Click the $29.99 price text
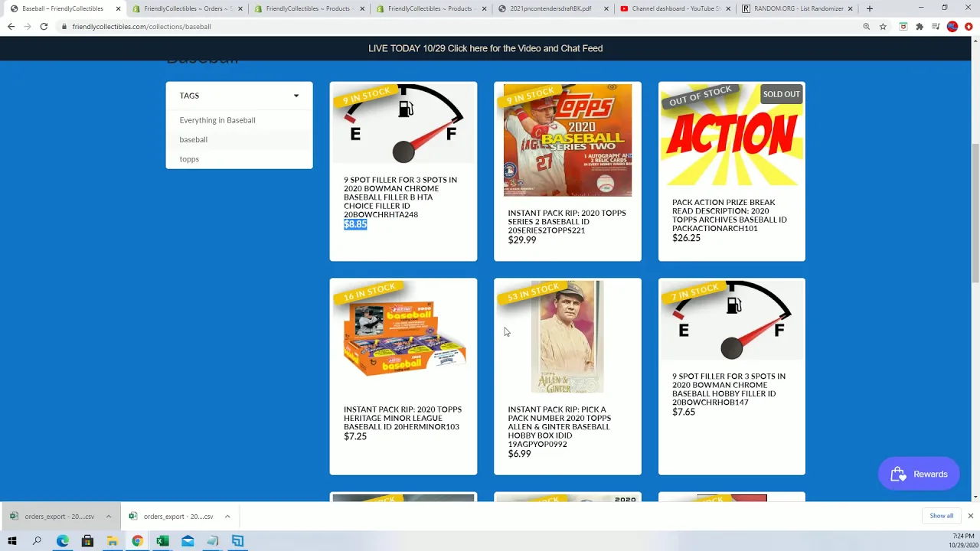Screen dimensions: 980x551 coord(522,240)
